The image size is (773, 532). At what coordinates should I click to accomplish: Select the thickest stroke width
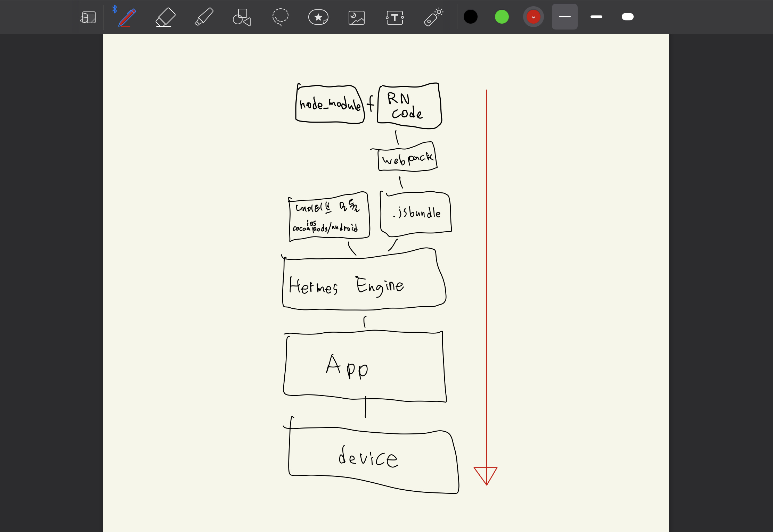point(627,17)
